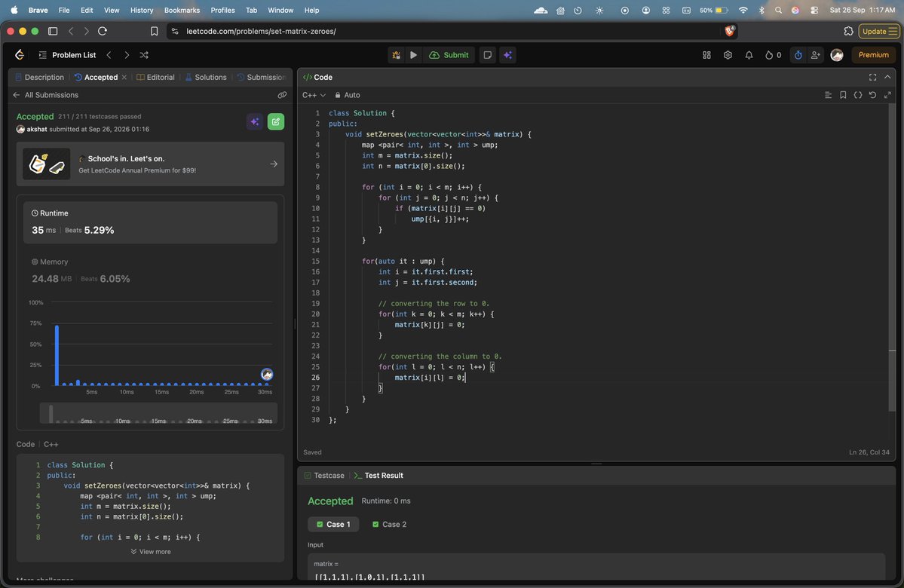Reload the page
This screenshot has width=904, height=588.
(x=103, y=31)
